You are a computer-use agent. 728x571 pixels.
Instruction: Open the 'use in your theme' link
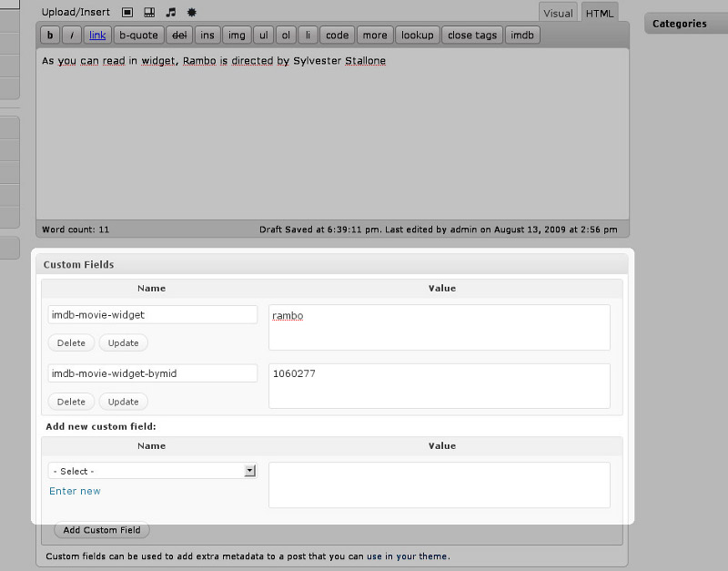point(407,556)
